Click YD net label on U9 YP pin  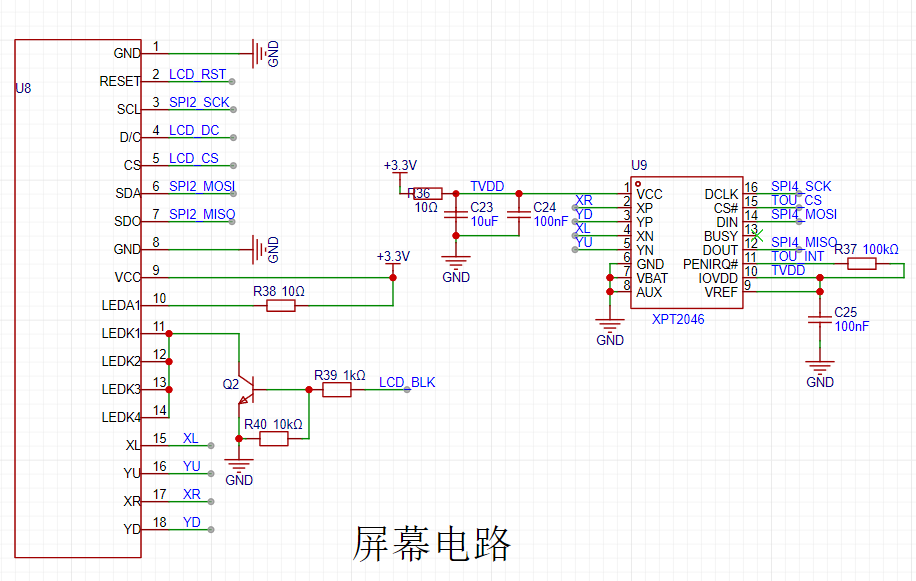click(x=584, y=214)
